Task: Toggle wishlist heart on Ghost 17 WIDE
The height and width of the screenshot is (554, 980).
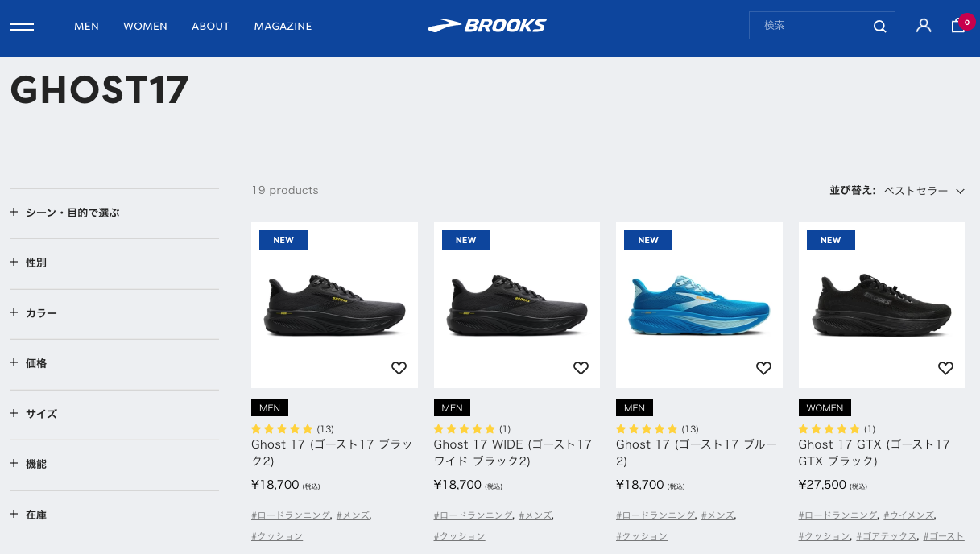Action: pyautogui.click(x=581, y=368)
